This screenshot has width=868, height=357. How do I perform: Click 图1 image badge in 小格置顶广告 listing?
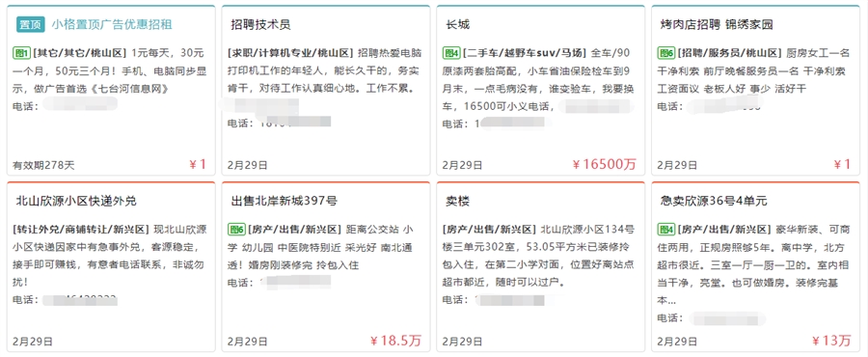point(21,53)
